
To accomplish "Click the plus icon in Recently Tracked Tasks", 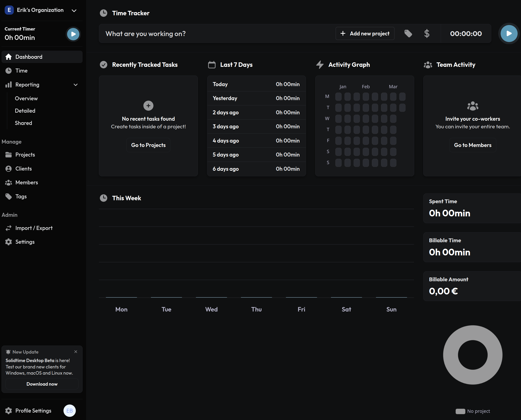I will tap(148, 105).
